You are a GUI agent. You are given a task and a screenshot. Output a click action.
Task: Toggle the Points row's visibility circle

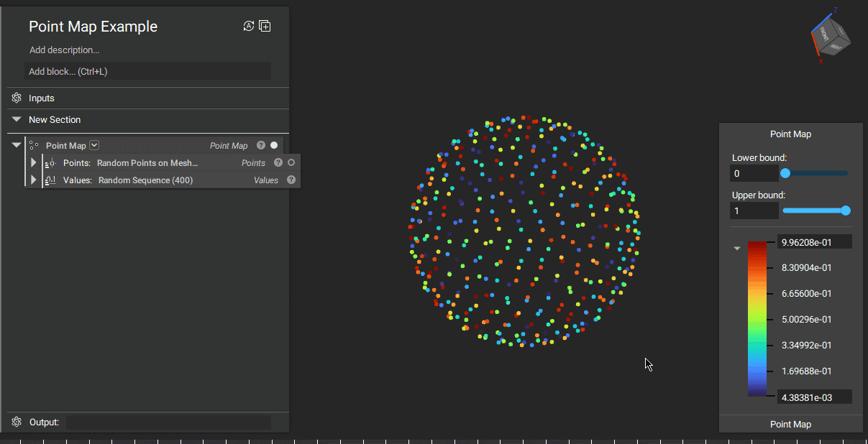(x=291, y=162)
